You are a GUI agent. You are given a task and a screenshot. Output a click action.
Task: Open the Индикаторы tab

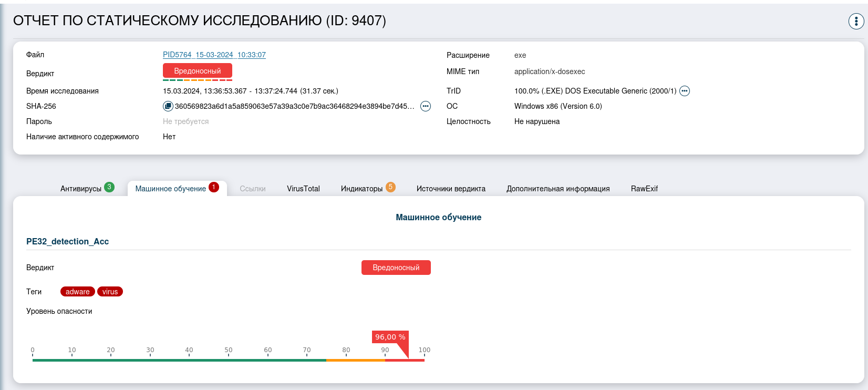(x=361, y=189)
